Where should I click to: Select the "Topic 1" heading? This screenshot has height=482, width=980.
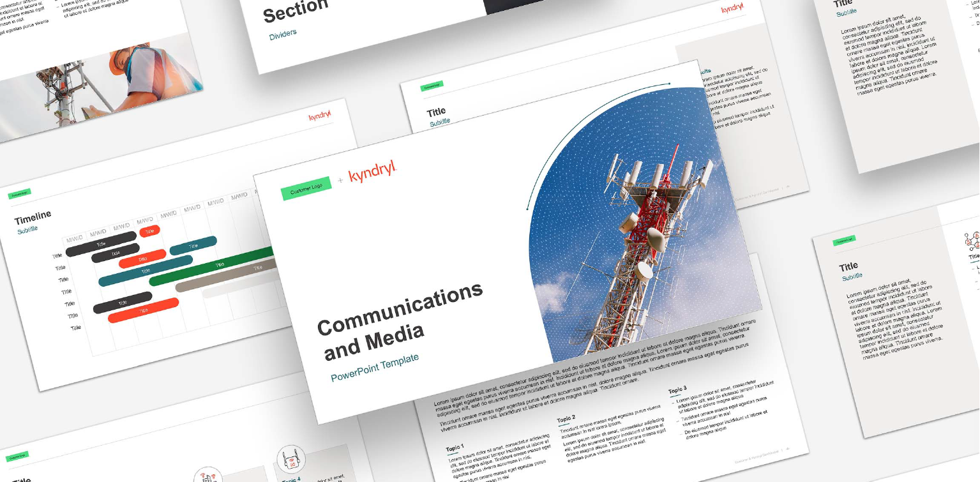point(455,448)
